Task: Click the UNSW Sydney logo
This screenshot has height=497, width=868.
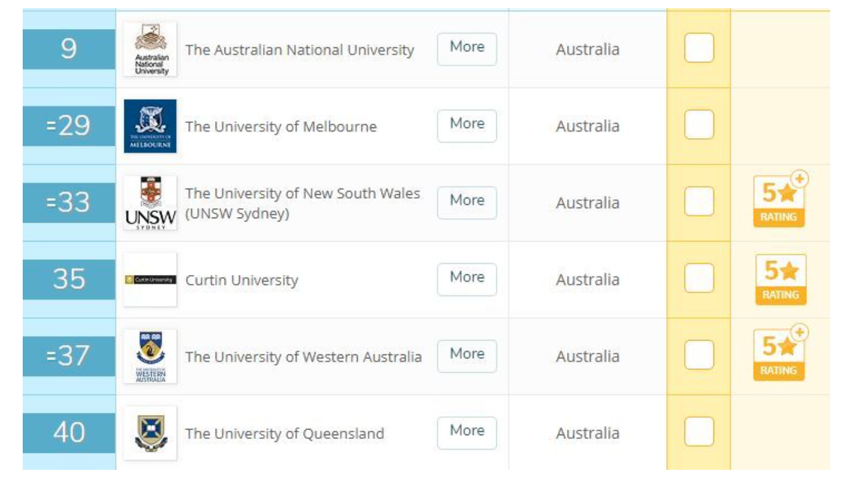Action: (x=150, y=203)
